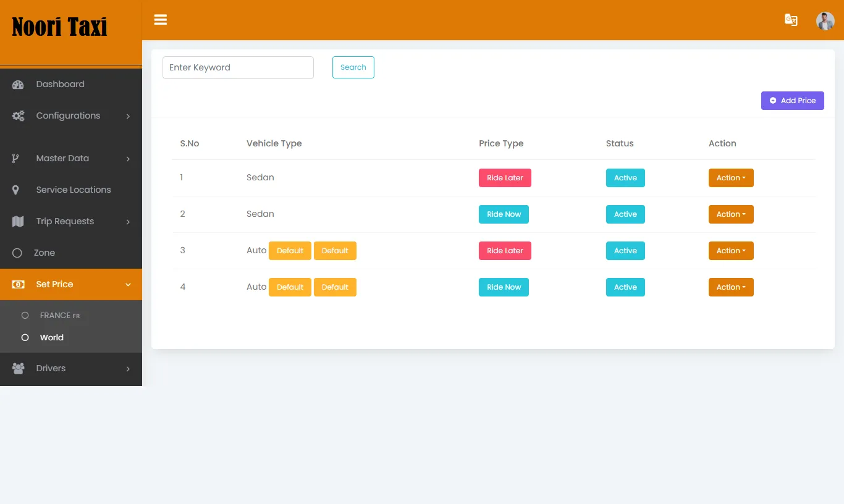Toggle the sidebar with the hamburger icon
This screenshot has width=844, height=504.
pyautogui.click(x=160, y=20)
